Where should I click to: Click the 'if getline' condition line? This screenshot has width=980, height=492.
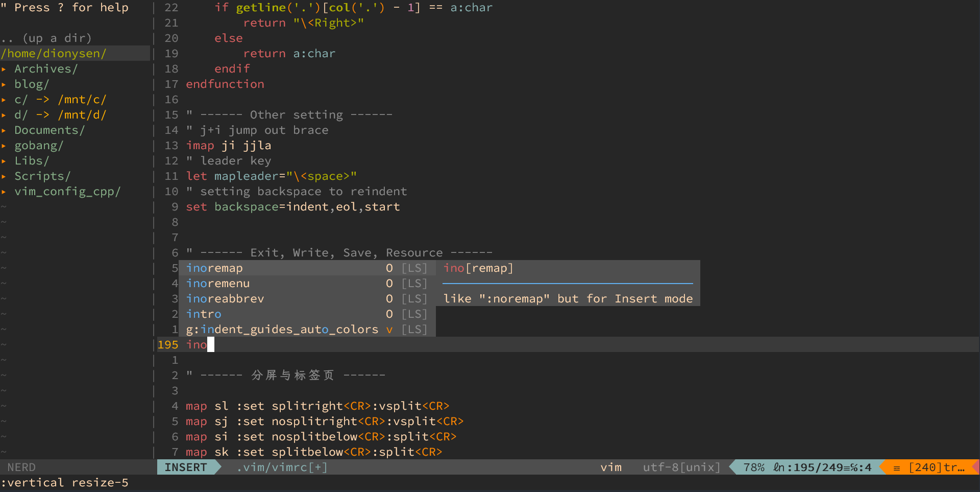coord(354,8)
